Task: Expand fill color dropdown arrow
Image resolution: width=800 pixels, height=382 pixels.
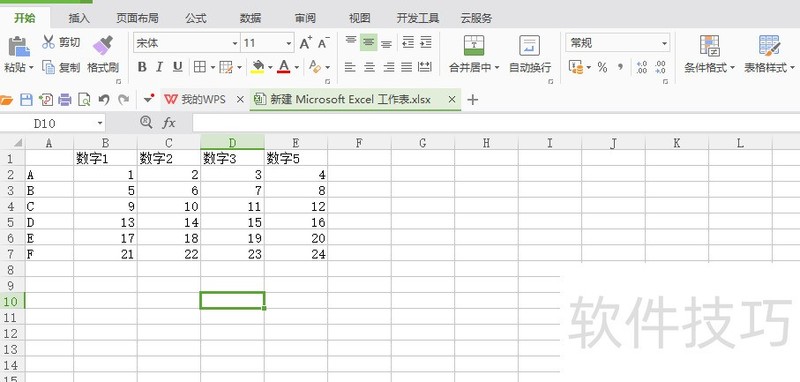Action: coord(270,67)
